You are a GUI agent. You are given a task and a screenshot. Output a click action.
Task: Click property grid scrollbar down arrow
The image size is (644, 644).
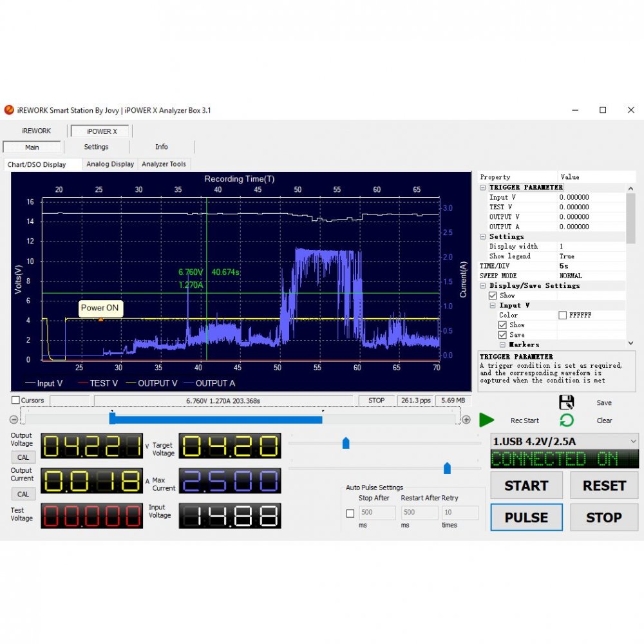pyautogui.click(x=631, y=343)
